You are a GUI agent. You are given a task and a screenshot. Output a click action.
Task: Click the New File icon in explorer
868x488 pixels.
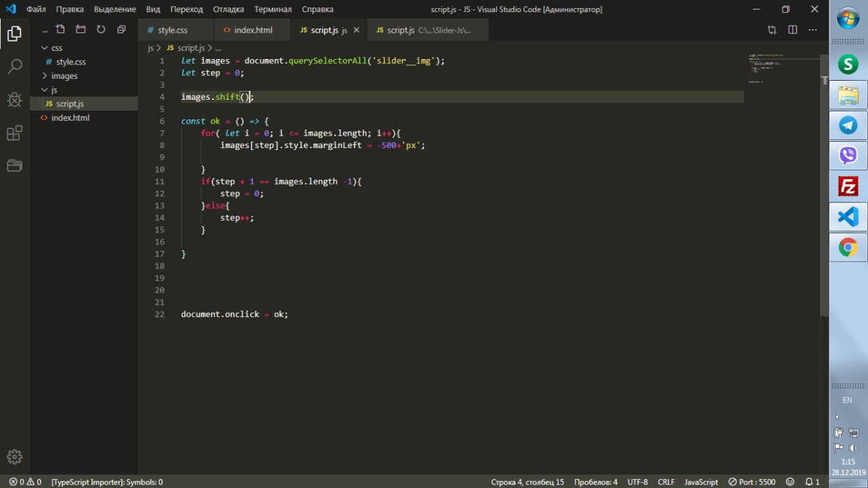tap(60, 30)
